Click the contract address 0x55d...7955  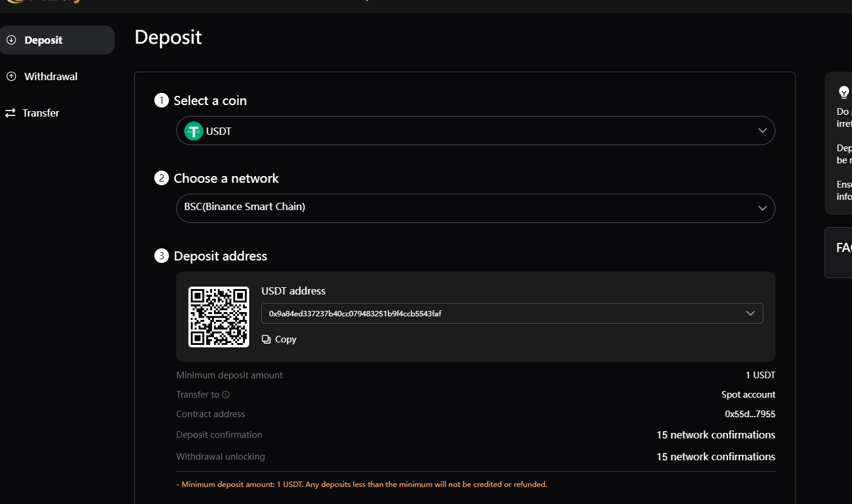coord(750,414)
